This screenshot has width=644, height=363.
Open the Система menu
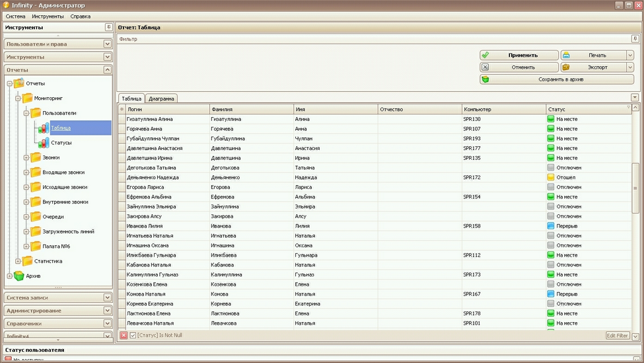pos(16,17)
